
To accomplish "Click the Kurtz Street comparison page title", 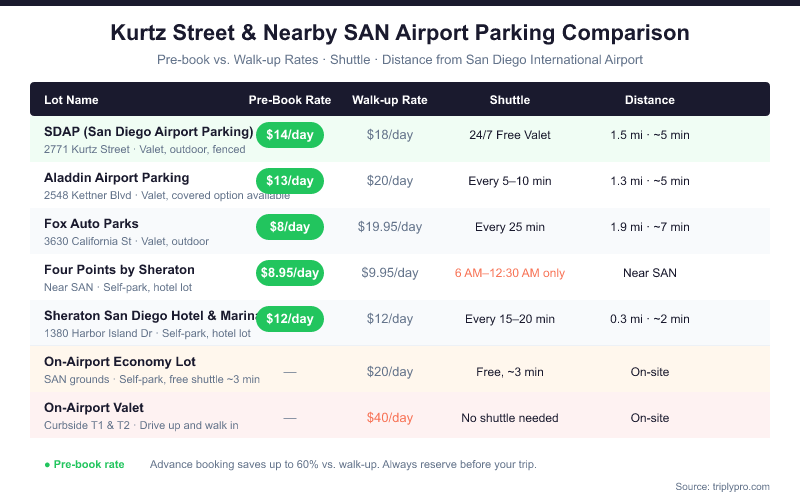I will click(400, 33).
